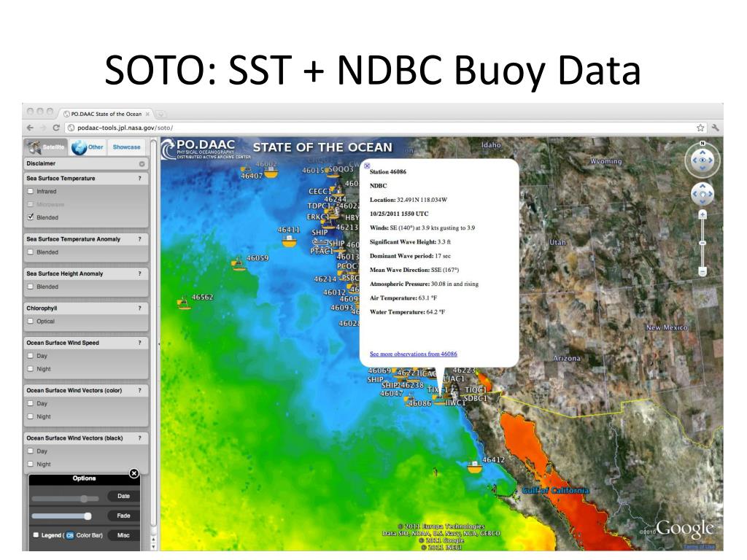Enable Day Wind Vectors (color)
747x560 pixels.
click(x=31, y=403)
